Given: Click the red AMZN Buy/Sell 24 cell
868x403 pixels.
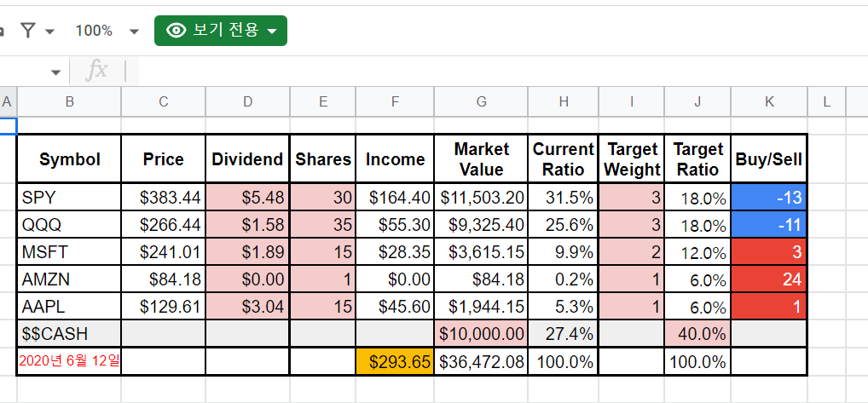Looking at the screenshot, I should point(769,279).
